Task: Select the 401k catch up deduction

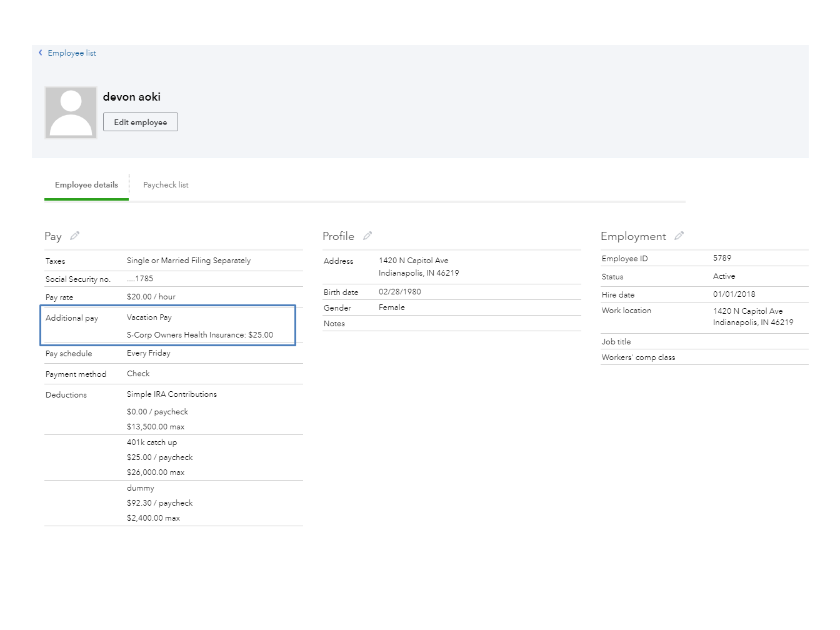Action: click(152, 442)
